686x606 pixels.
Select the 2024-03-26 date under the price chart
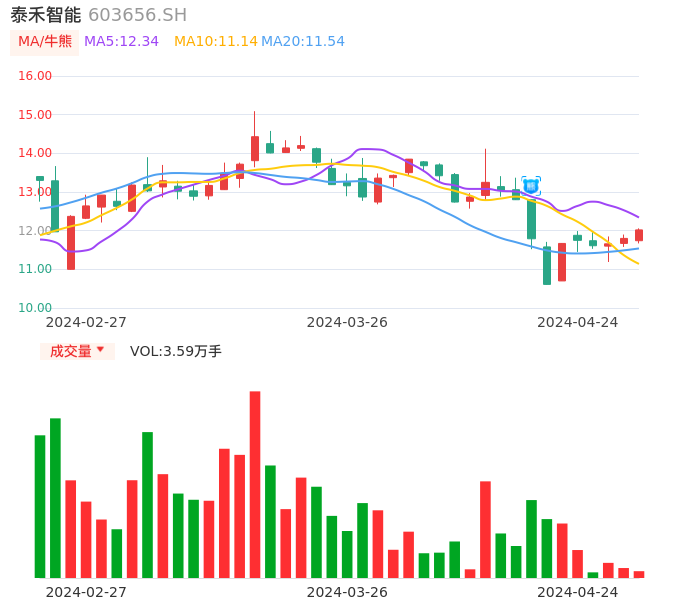pos(347,322)
